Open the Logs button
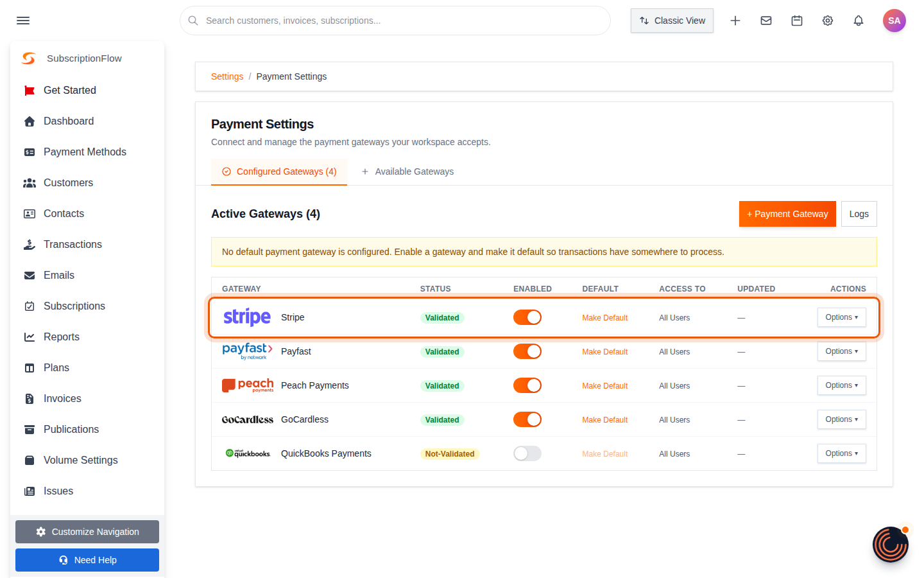924x578 pixels. [859, 214]
